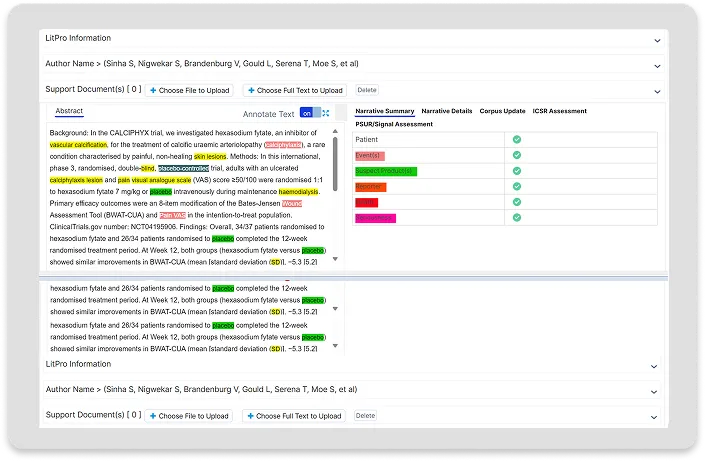Switch to the Narrative Details tab
Image resolution: width=705 pixels, height=461 pixels.
pos(447,111)
